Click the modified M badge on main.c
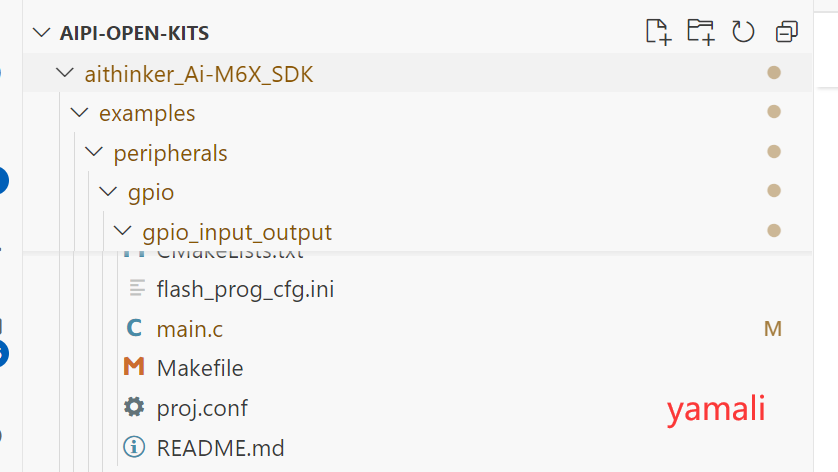 (x=773, y=329)
